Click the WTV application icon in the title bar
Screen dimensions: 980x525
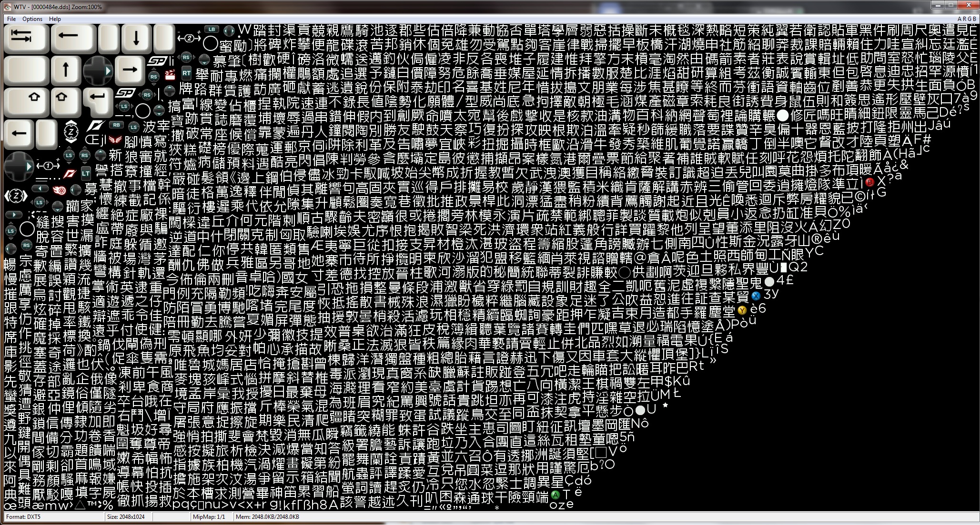[x=7, y=7]
